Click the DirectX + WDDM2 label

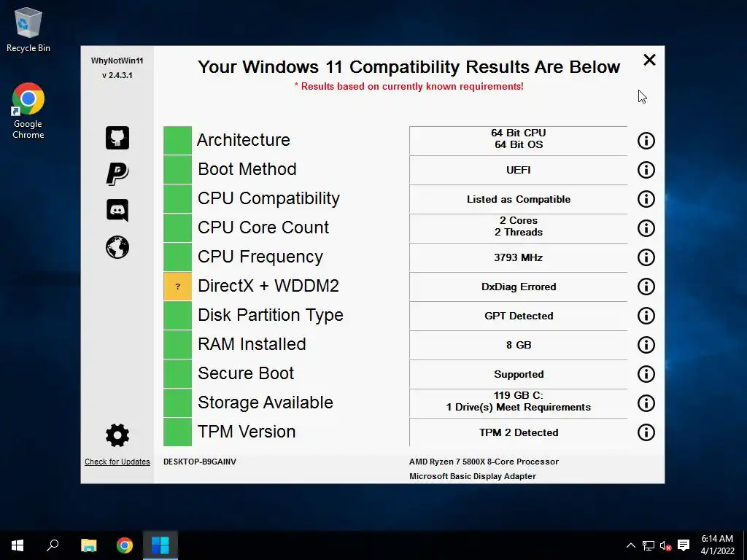[268, 286]
